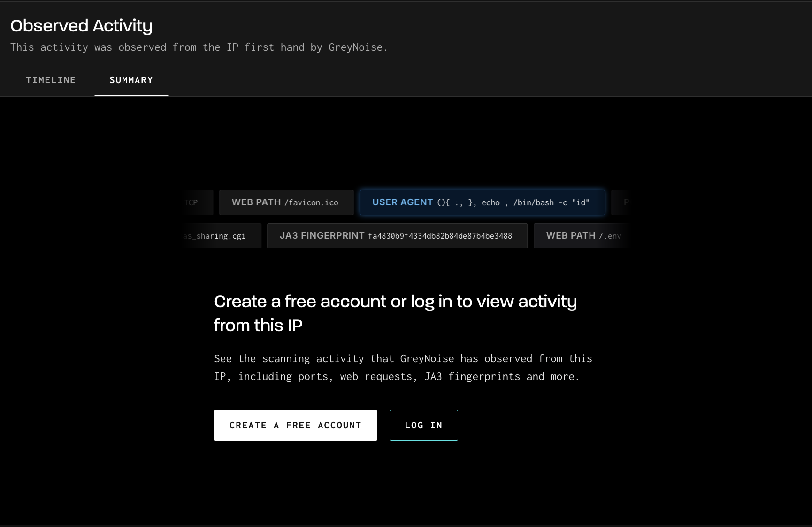
Task: Open the Log In button
Action: 424,425
